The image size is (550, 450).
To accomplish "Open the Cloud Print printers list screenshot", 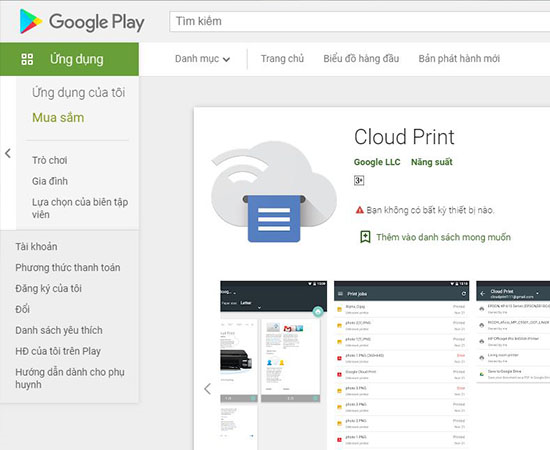I will click(x=513, y=331).
